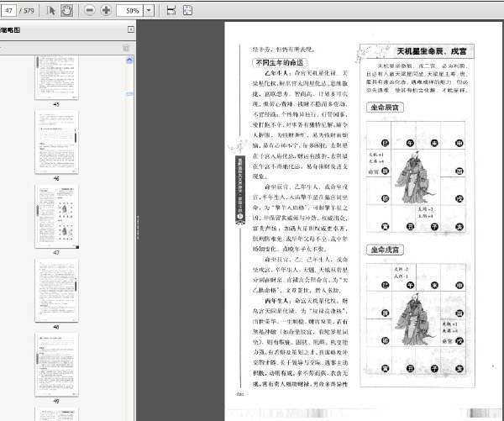
Task: Open page 48 thumbnail
Action: click(56, 291)
